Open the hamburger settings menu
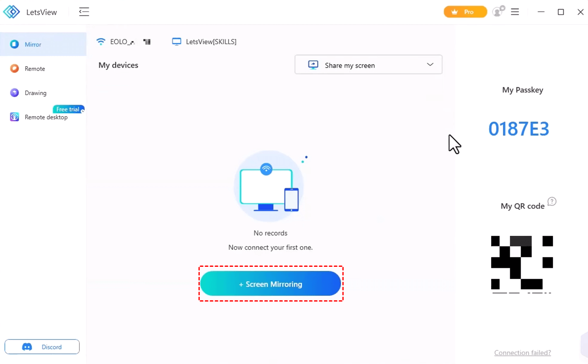Viewport: 588px width, 364px height. (x=515, y=12)
